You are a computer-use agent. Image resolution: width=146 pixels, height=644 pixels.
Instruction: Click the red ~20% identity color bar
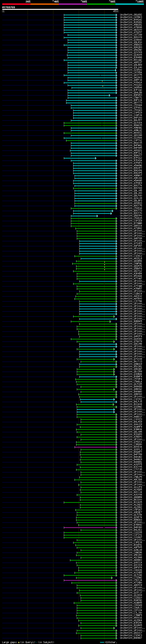[16, 4]
